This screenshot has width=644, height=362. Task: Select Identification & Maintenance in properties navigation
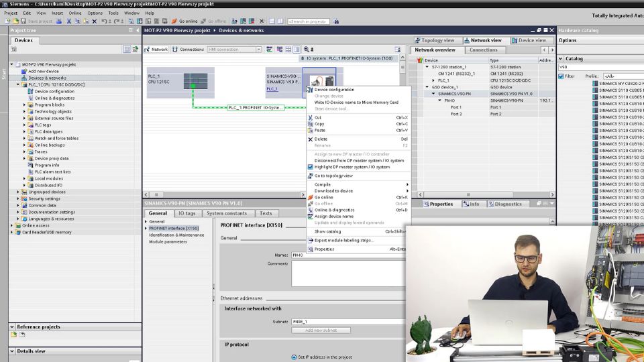(x=176, y=235)
